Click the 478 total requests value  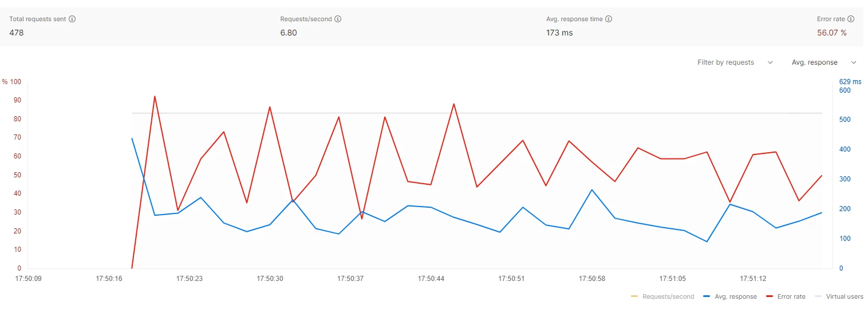coord(17,33)
